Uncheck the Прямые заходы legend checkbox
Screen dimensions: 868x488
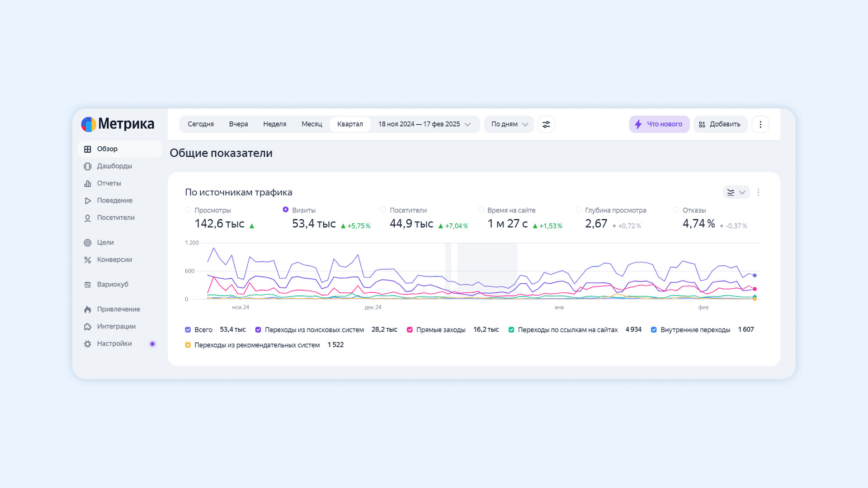click(410, 330)
